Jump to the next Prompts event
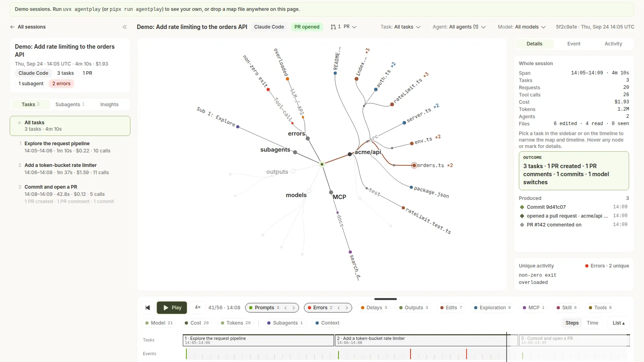 pyautogui.click(x=294, y=308)
